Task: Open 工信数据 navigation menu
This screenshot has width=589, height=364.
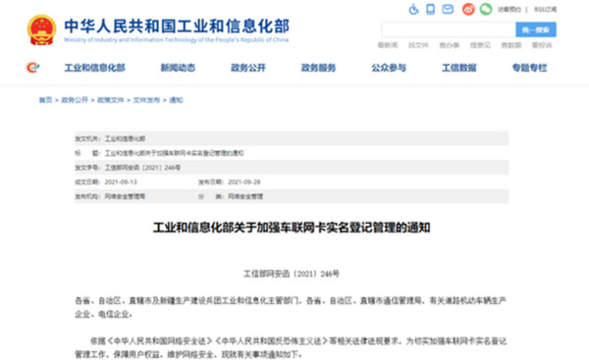Action: click(459, 68)
